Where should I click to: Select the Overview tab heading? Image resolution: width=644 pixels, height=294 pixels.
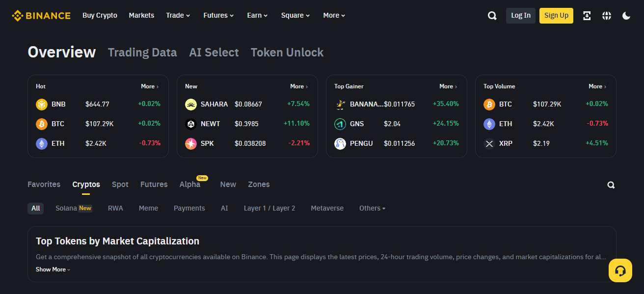coord(62,52)
